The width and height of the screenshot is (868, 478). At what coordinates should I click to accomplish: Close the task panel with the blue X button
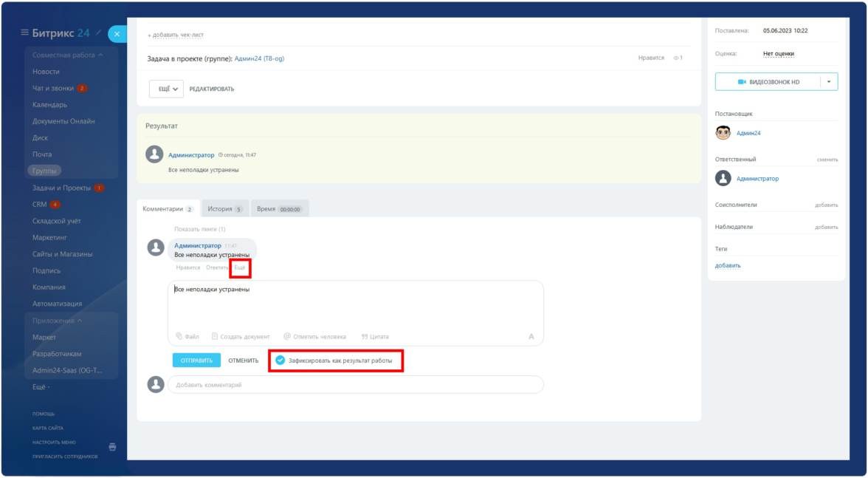click(118, 34)
